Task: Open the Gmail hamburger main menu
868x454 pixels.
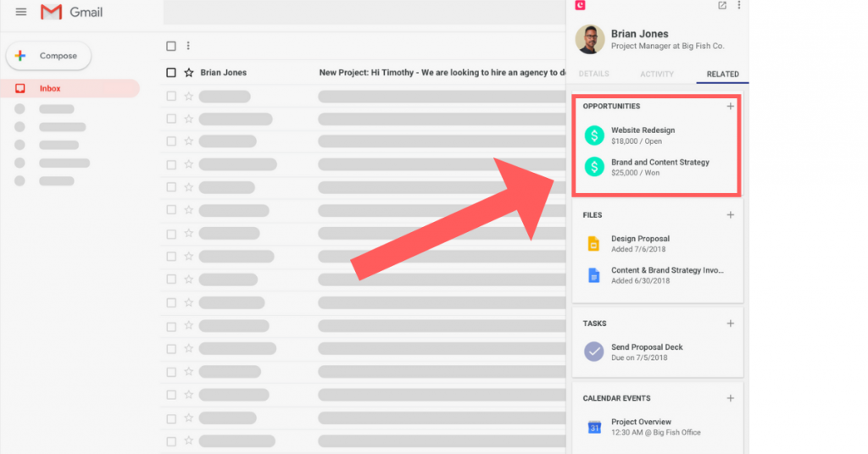Action: (21, 12)
